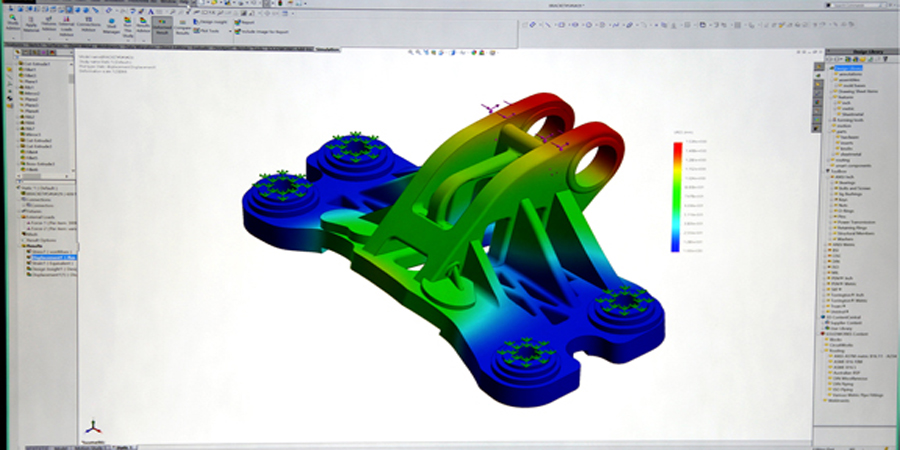Toggle the Deformed Result button

click(x=162, y=28)
